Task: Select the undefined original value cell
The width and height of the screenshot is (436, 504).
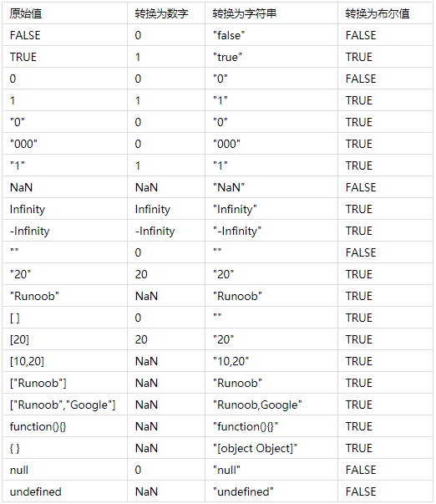Action: click(64, 491)
